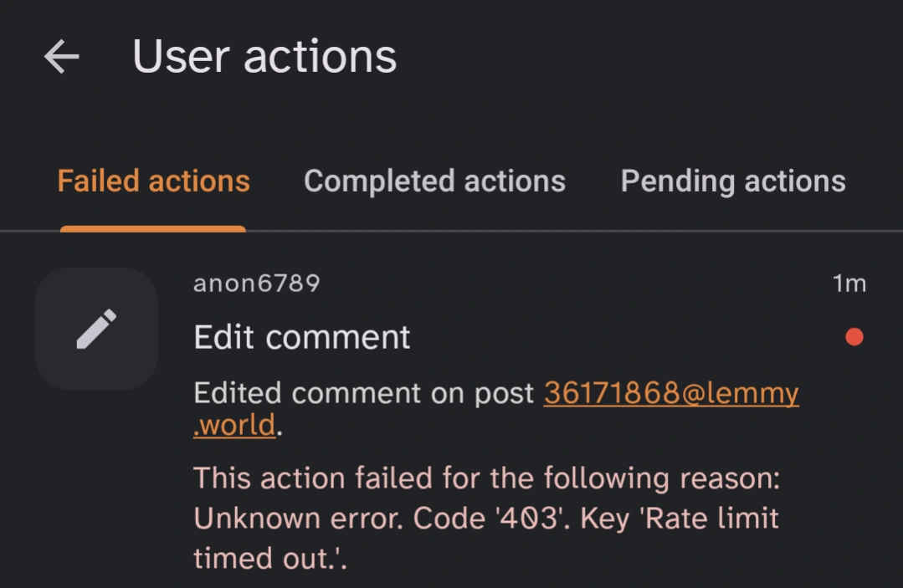This screenshot has width=903, height=588.
Task: Click the ".world" link continuation
Action: (234, 425)
